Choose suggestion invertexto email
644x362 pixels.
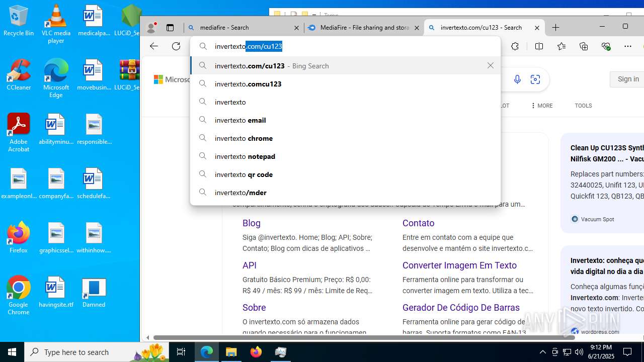point(346,120)
